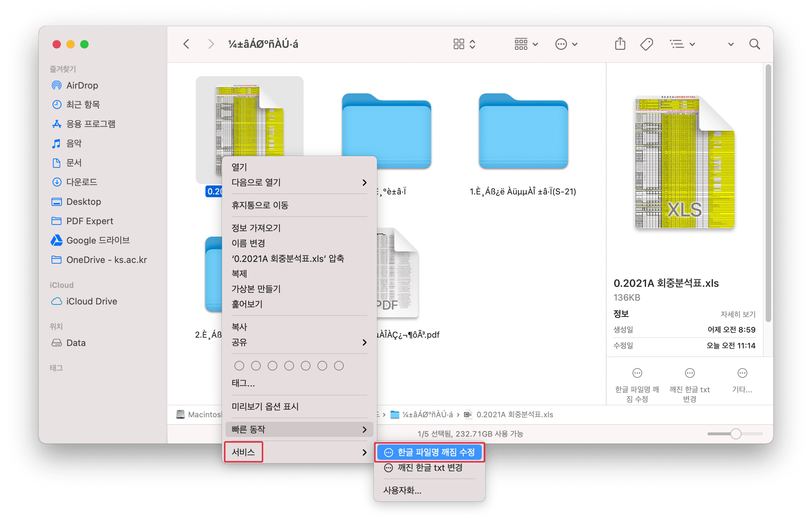
Task: Switch icon view mode in toolbar
Action: click(x=464, y=44)
